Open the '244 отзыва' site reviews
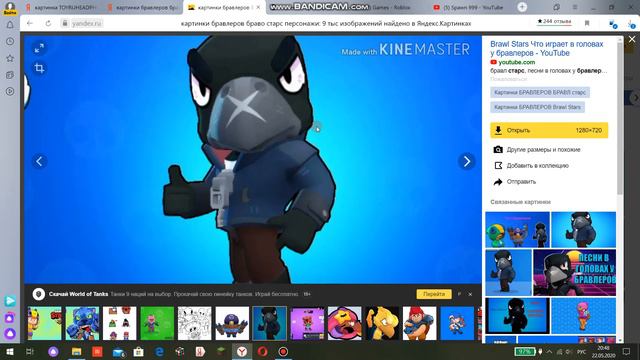 pyautogui.click(x=554, y=21)
